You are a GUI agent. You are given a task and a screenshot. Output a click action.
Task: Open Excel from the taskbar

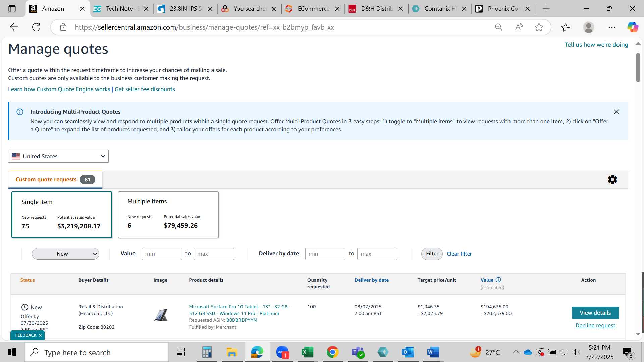point(307,352)
